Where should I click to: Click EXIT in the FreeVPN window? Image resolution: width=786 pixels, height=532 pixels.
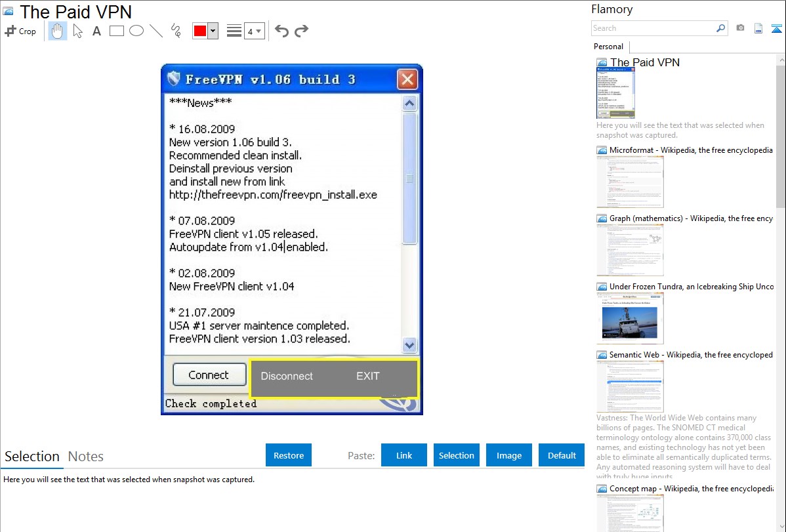368,376
